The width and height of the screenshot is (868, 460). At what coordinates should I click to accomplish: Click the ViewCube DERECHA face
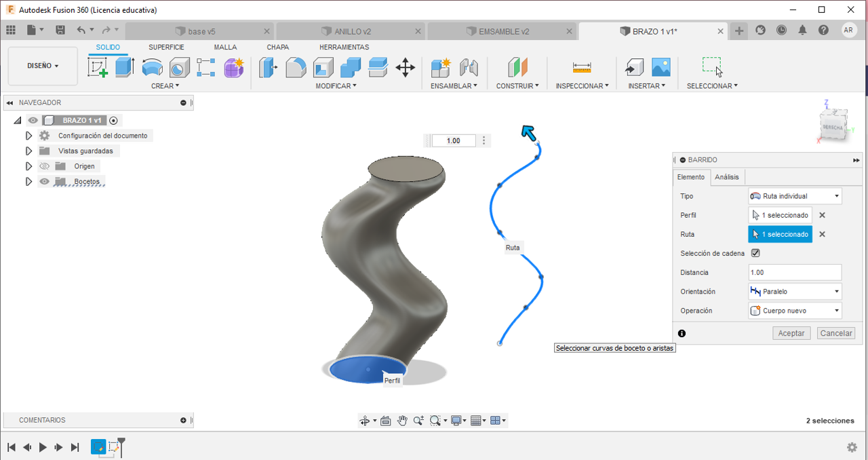pyautogui.click(x=831, y=127)
